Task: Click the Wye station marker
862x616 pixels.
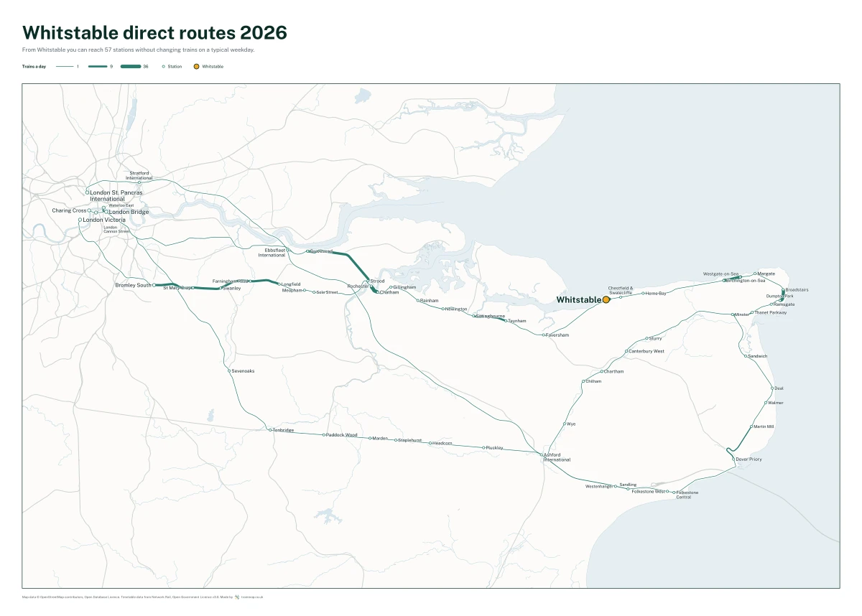Action: click(565, 424)
